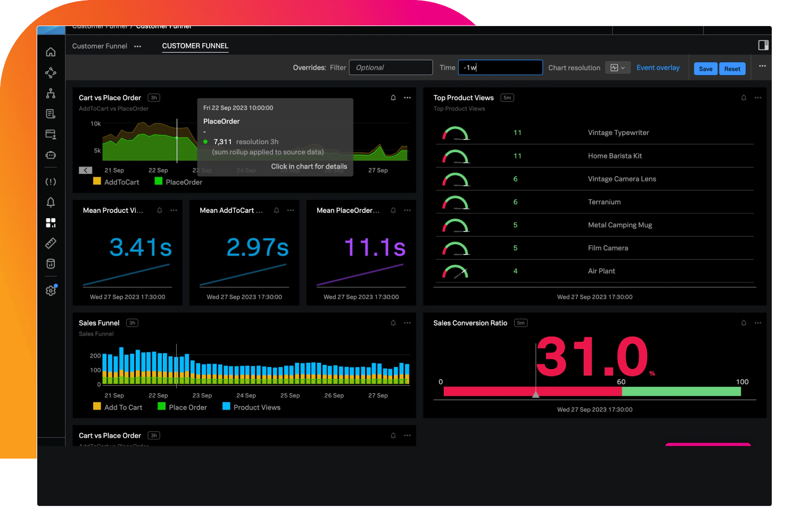Set alert bell on Sales Conversion Ratio chart

(x=744, y=323)
